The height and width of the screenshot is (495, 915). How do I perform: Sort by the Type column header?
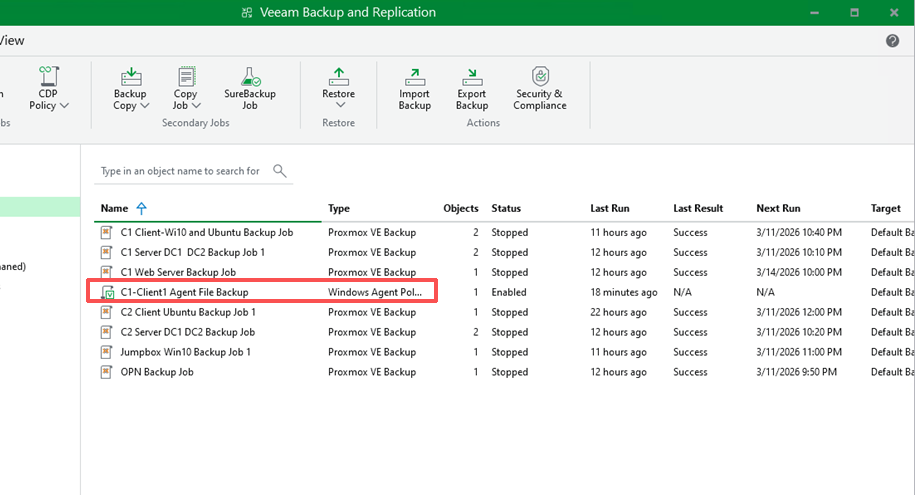point(339,208)
